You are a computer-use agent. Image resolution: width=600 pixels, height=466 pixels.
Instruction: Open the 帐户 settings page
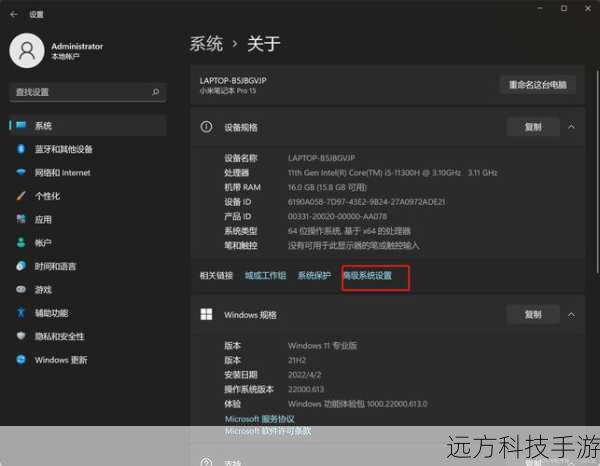point(88,243)
